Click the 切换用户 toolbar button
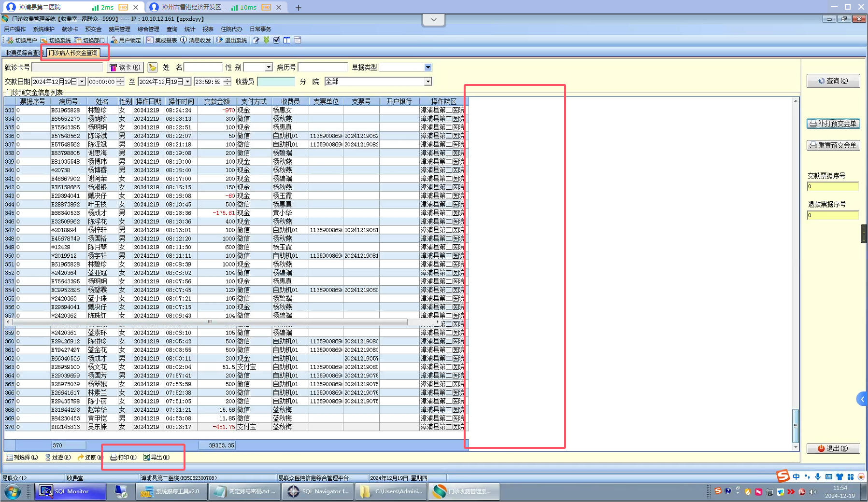 click(22, 40)
